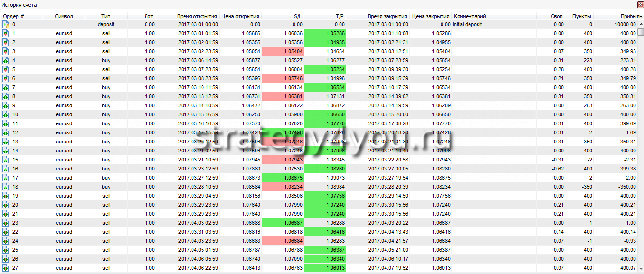Sort by the Время открытия column header
Viewport: 644px width, 274px height.
point(197,16)
